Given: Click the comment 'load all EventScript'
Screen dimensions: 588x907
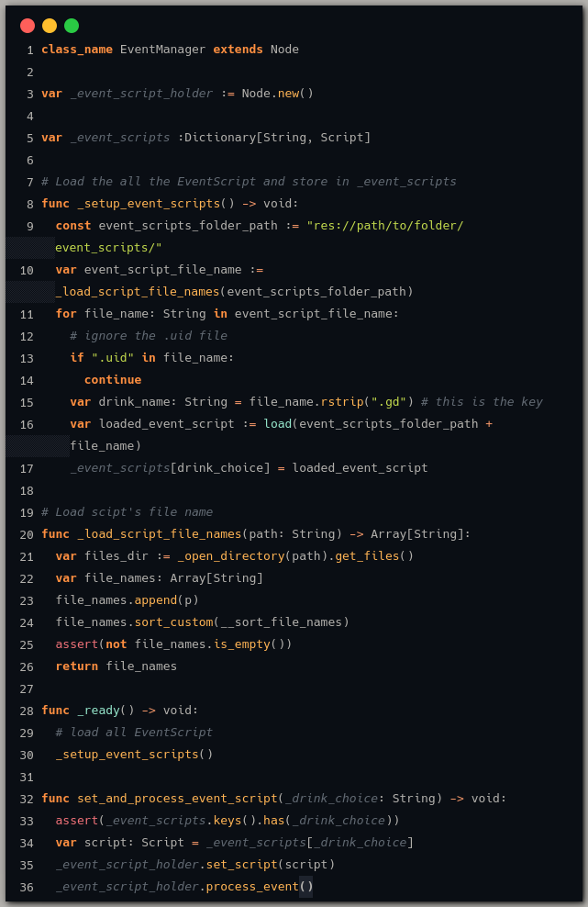Looking at the screenshot, I should point(134,733).
